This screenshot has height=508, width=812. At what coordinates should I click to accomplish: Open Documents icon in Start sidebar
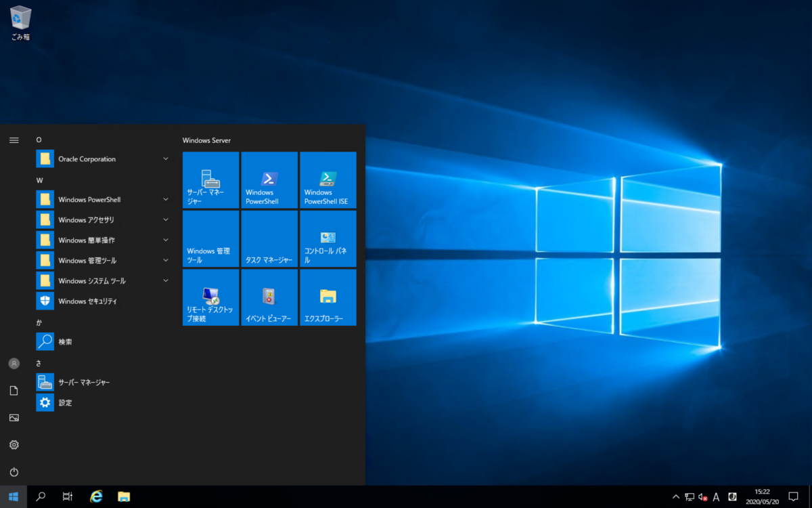pos(14,391)
